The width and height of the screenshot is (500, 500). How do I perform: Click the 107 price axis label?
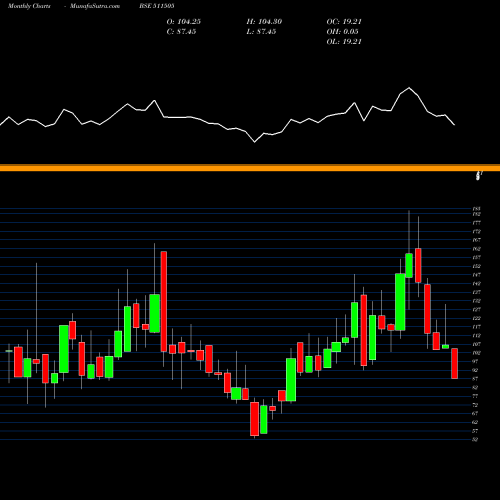pyautogui.click(x=476, y=344)
